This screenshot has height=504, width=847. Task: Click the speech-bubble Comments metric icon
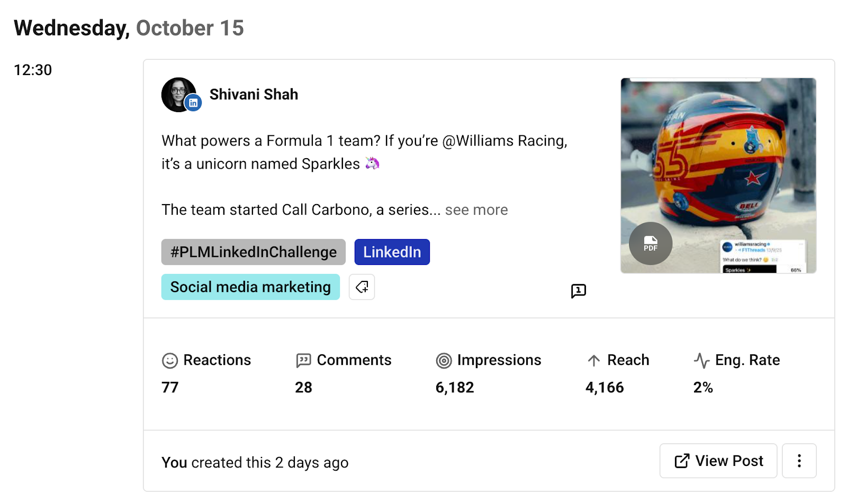coord(302,360)
